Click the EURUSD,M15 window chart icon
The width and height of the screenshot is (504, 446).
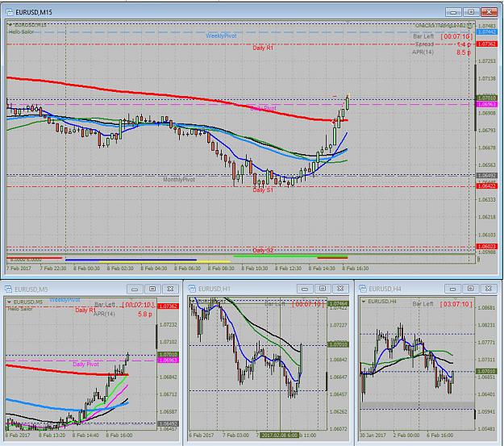click(x=10, y=13)
